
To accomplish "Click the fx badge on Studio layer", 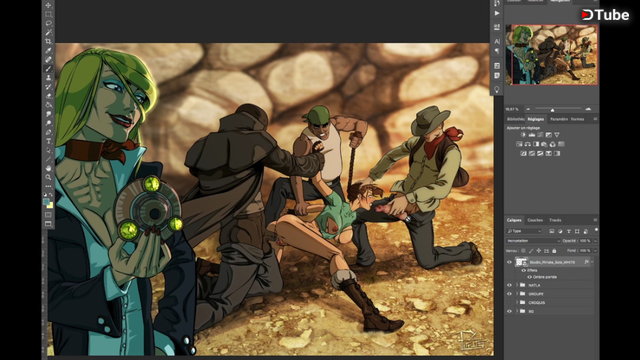I will [587, 262].
